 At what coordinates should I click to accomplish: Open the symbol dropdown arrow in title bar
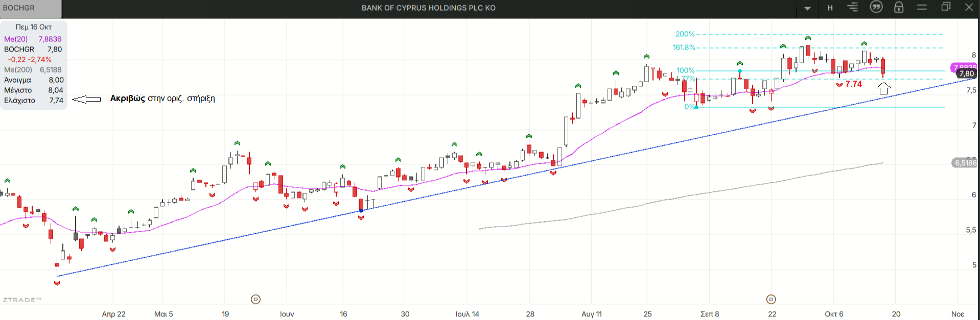(x=807, y=8)
